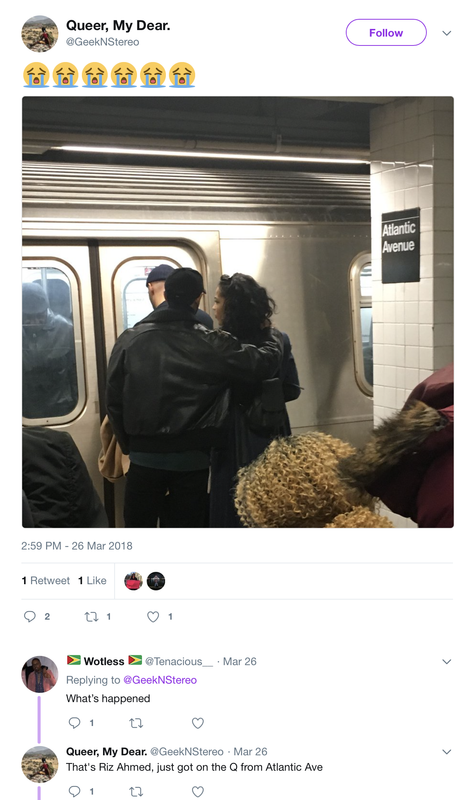Viewport: 462px width, 800px height.
Task: View the subway photo at Atlantic Avenue
Action: click(238, 312)
